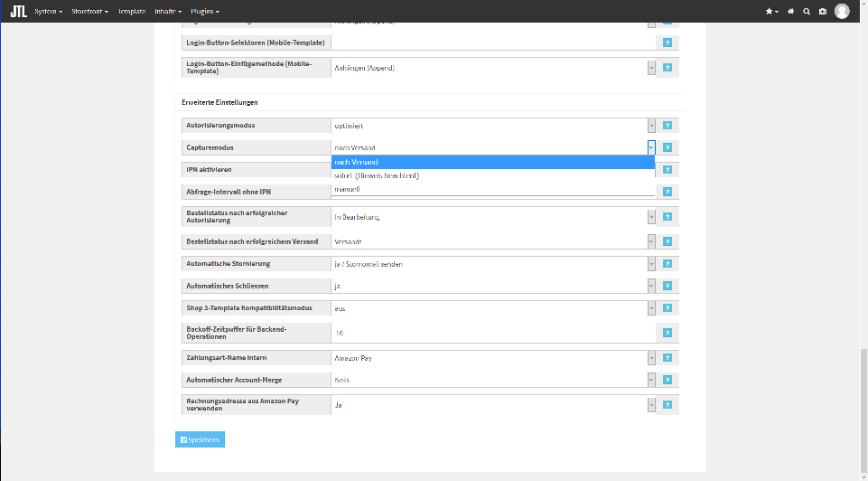Open Automatischer Account-Merge dropdown
Screen dimensions: 868x481
click(492, 380)
